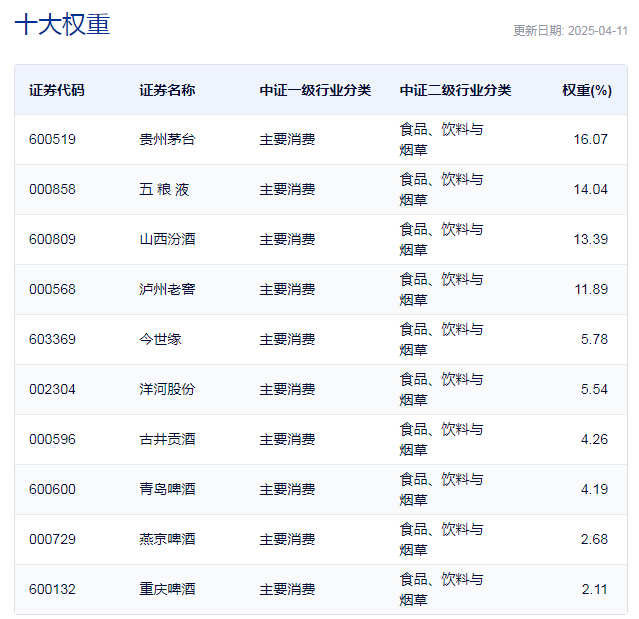Click stock name 五粮液
Screen dimensions: 639x619
coord(164,189)
